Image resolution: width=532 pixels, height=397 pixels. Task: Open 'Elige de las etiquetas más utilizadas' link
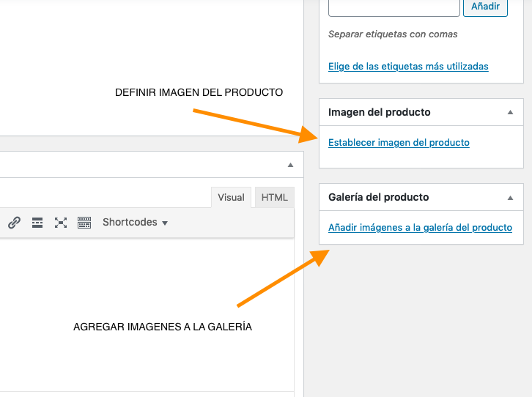point(408,67)
